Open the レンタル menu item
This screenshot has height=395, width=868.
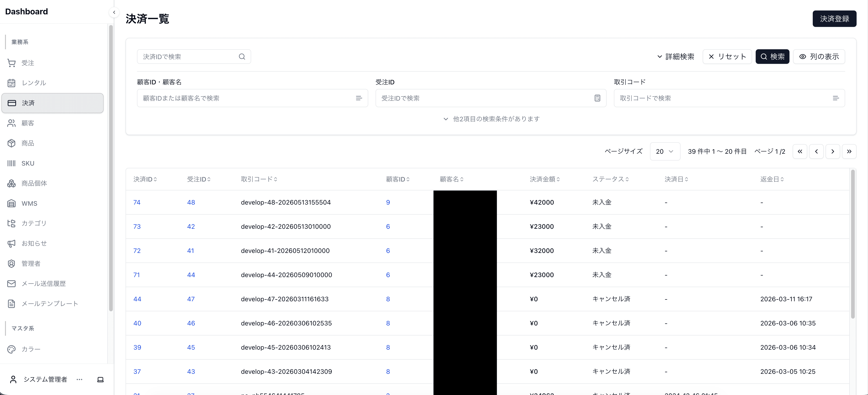pyautogui.click(x=53, y=83)
